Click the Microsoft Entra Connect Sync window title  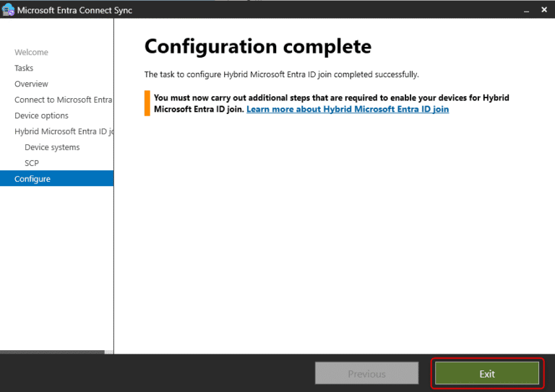(x=74, y=10)
